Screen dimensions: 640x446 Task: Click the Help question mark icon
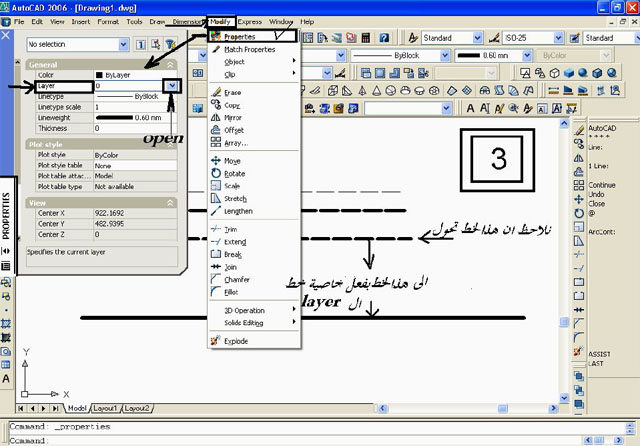384,38
